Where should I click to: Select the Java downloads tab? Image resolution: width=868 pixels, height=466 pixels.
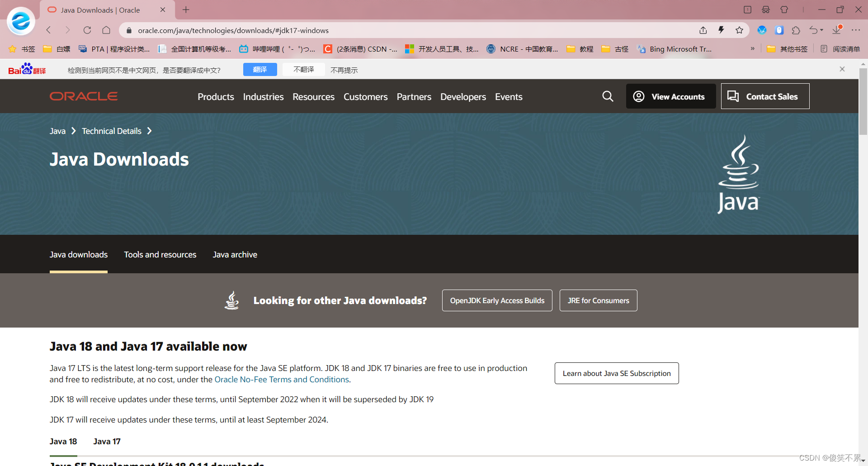[x=79, y=255]
